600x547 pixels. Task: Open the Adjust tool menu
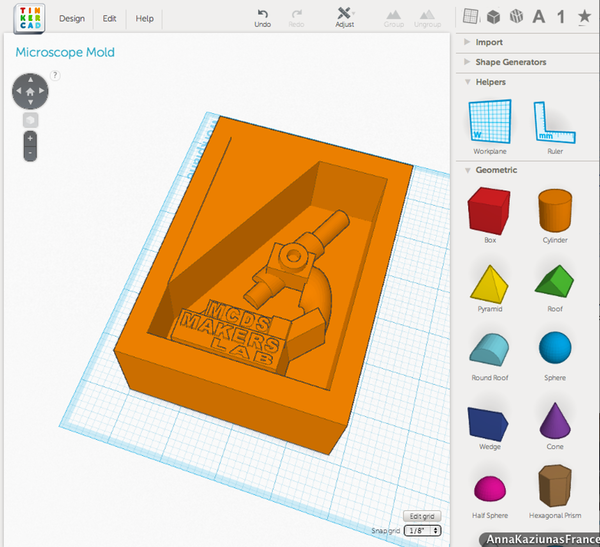[344, 18]
